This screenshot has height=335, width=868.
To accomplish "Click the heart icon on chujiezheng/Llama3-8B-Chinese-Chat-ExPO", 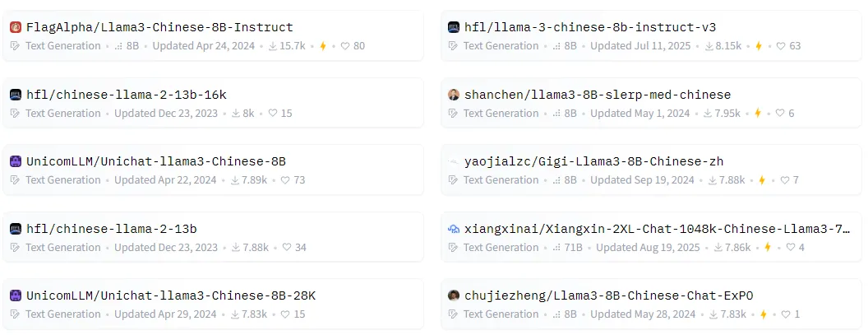I will point(784,314).
